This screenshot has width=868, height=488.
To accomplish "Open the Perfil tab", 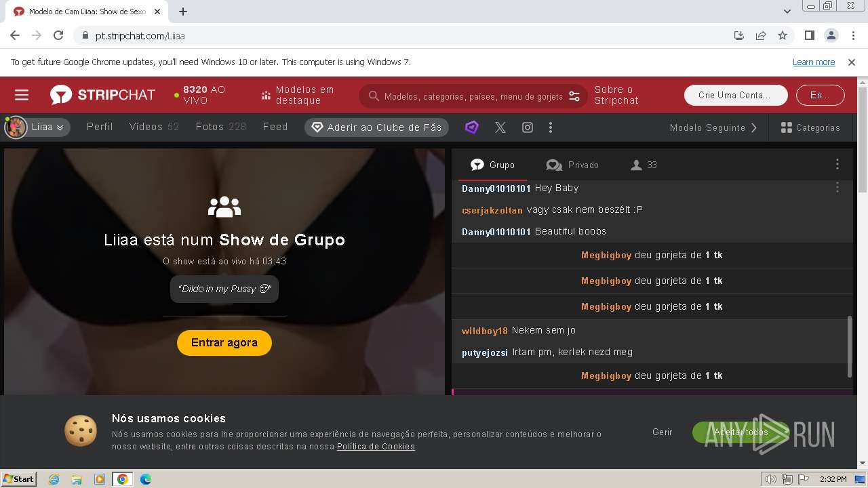I will 100,127.
